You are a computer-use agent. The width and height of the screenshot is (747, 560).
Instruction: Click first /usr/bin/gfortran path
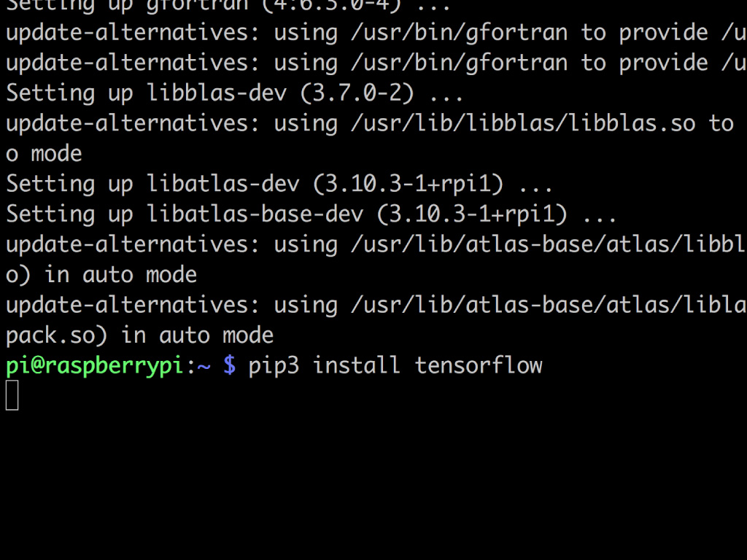(459, 32)
